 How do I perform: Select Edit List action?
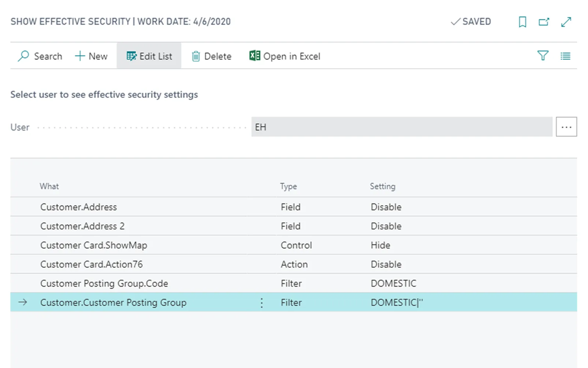(x=149, y=56)
